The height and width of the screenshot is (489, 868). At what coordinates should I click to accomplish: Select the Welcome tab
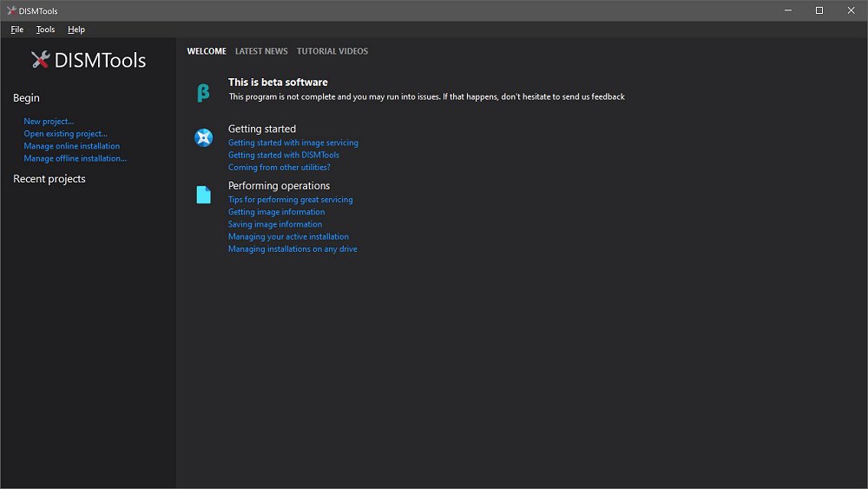207,51
